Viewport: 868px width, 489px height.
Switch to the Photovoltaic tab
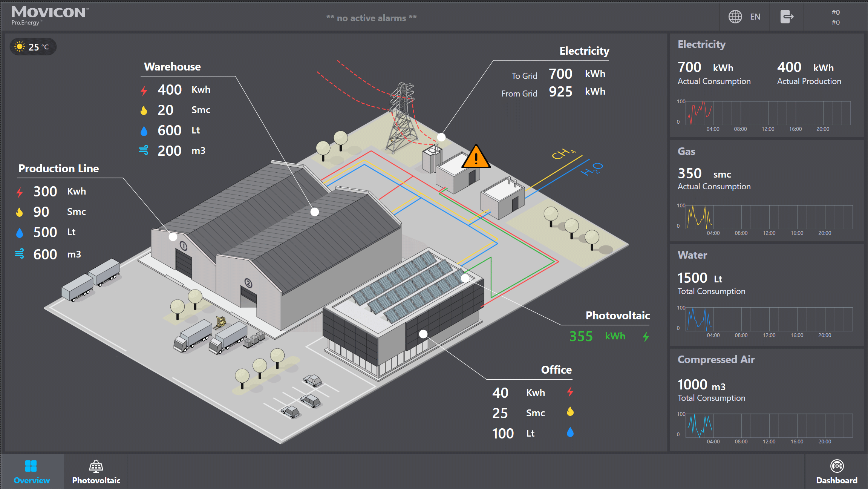[96, 471]
